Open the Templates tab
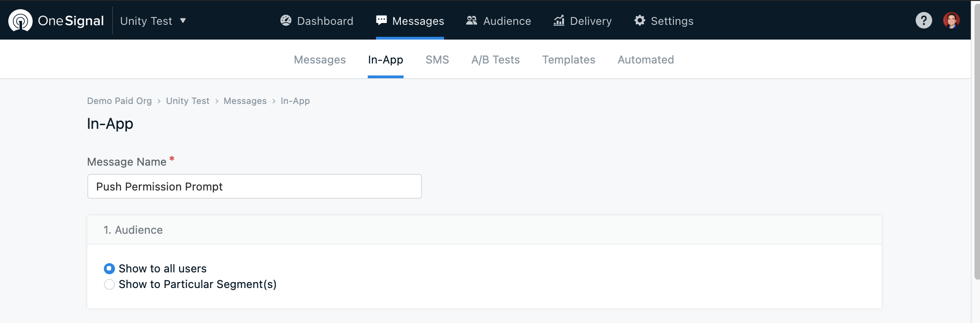980x323 pixels. (x=569, y=60)
